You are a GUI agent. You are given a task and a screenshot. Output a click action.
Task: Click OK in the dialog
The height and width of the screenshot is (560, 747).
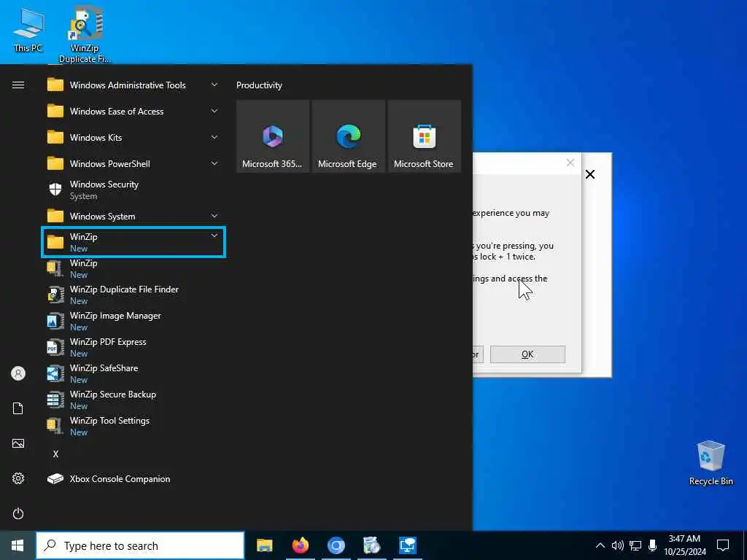[528, 354]
